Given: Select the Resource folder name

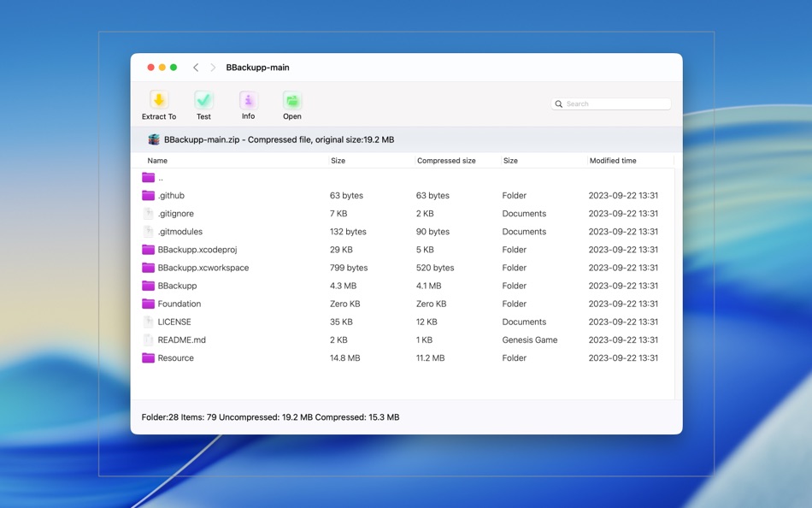Looking at the screenshot, I should (175, 357).
